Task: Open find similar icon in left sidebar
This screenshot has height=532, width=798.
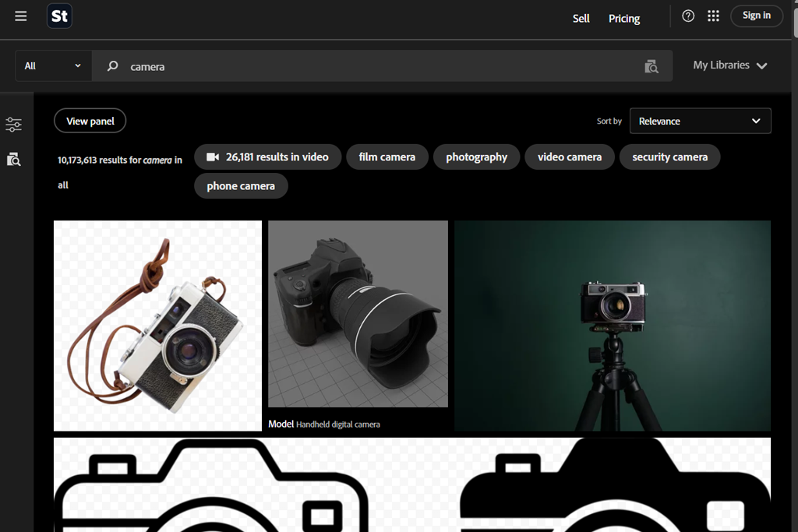Action: [x=14, y=160]
